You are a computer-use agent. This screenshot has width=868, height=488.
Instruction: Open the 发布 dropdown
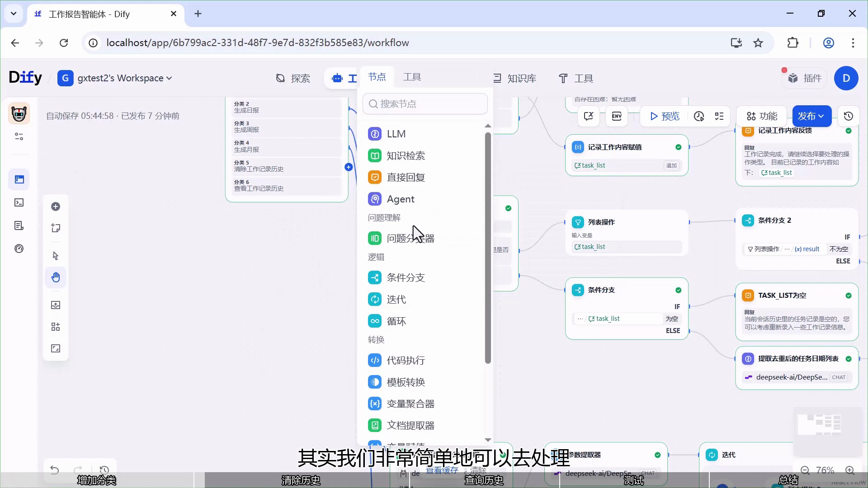pyautogui.click(x=811, y=117)
